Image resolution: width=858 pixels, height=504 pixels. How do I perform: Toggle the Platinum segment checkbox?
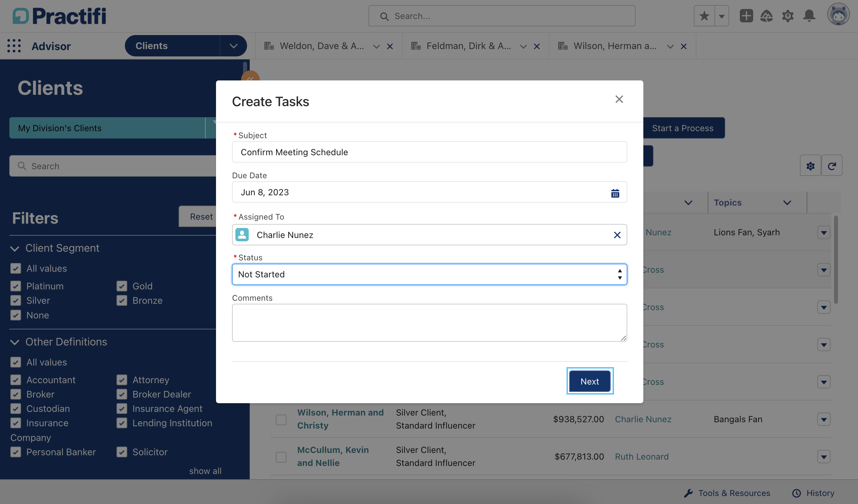coord(16,286)
